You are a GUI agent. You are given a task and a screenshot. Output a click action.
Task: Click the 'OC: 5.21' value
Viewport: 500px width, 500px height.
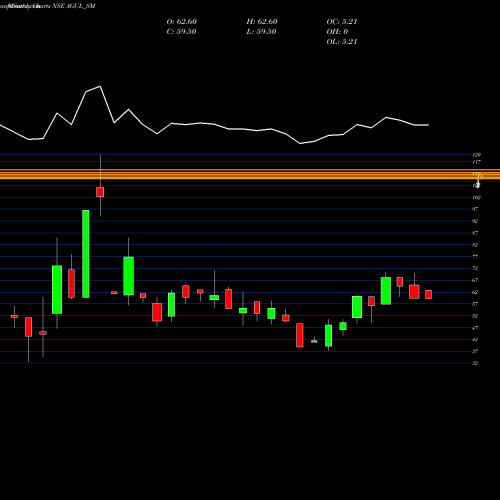(x=342, y=22)
